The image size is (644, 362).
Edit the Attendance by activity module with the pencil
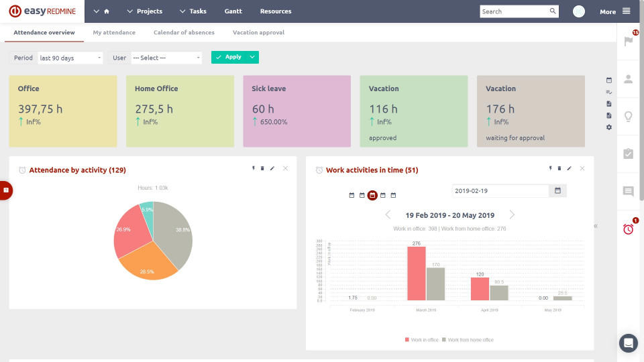[x=272, y=169]
